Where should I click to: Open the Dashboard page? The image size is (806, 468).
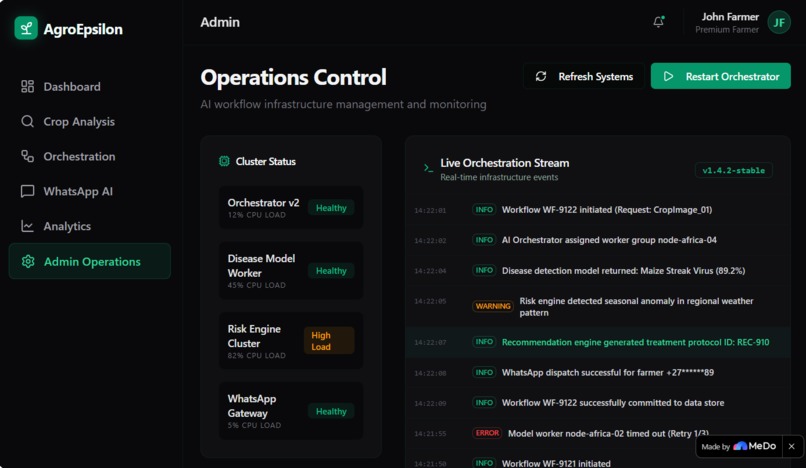point(89,86)
